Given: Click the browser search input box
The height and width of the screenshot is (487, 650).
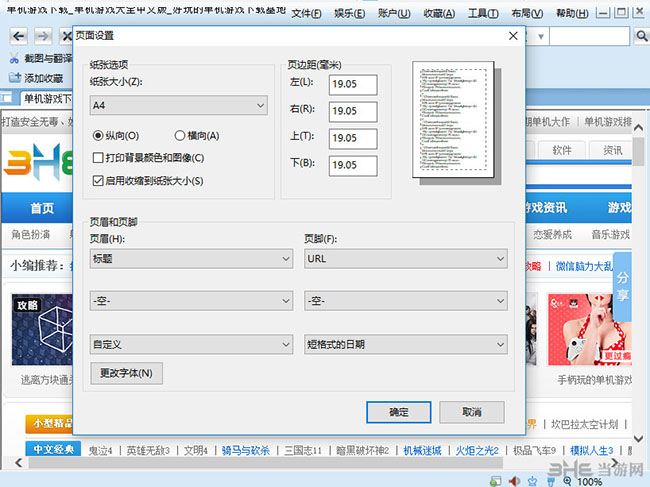Looking at the screenshot, I should pyautogui.click(x=589, y=36).
